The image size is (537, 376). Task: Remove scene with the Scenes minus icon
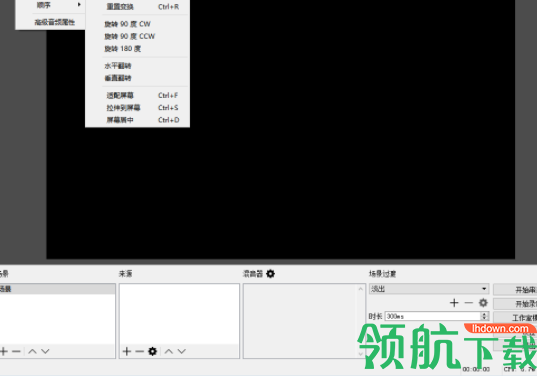coord(16,351)
